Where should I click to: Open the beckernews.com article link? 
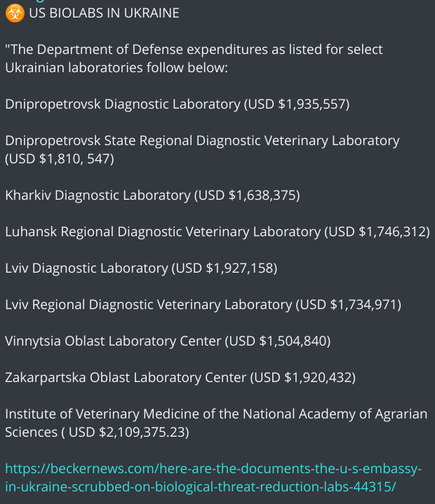(x=213, y=477)
